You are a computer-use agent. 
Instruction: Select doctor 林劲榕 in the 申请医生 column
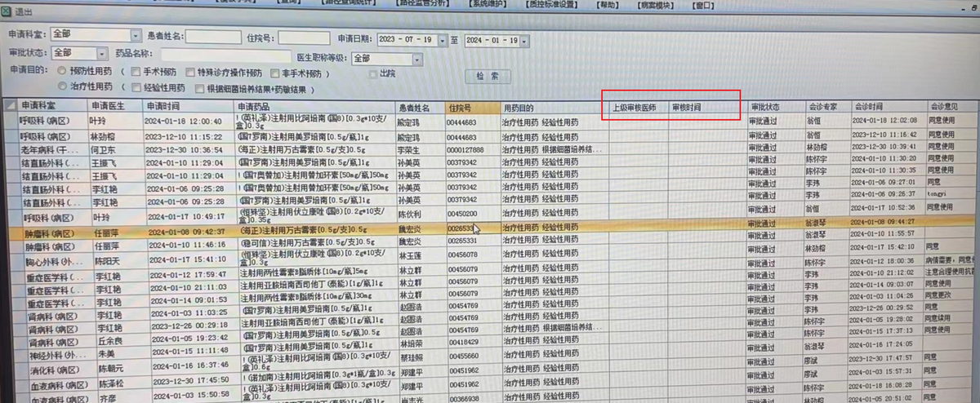tap(103, 136)
